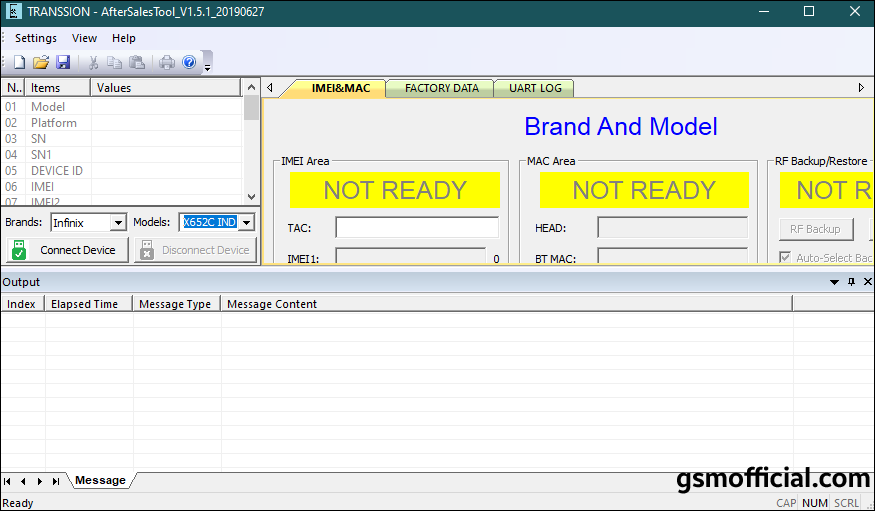Click into the TAC input field

pyautogui.click(x=416, y=228)
